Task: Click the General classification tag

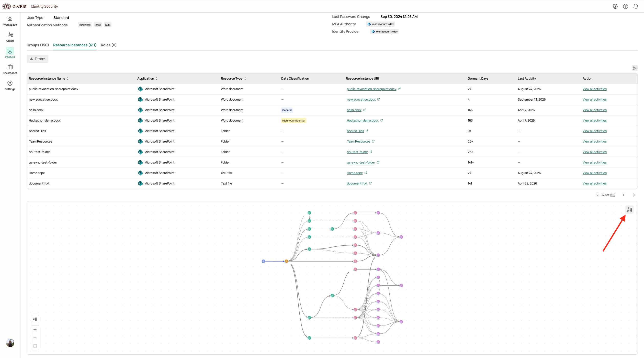Action: coord(287,110)
